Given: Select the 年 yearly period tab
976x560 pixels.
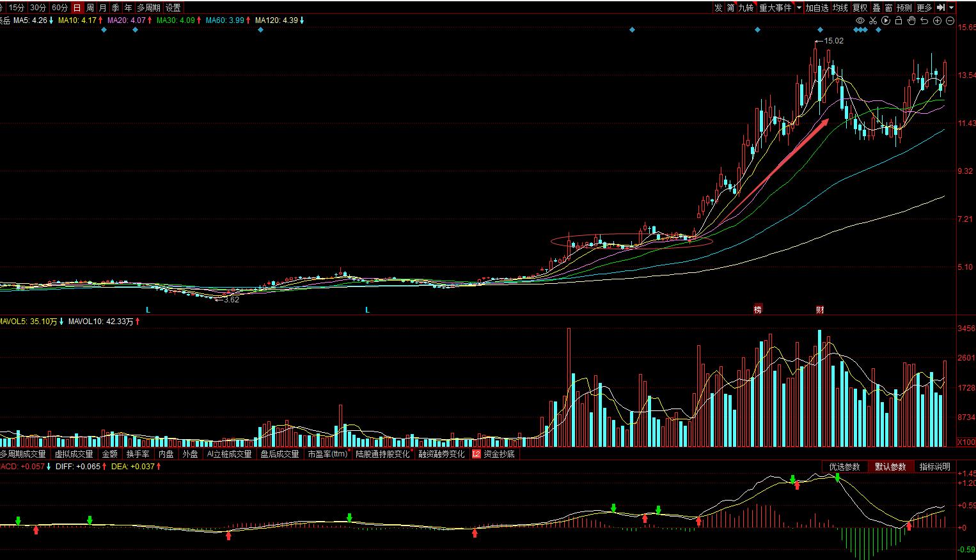Looking at the screenshot, I should (129, 8).
